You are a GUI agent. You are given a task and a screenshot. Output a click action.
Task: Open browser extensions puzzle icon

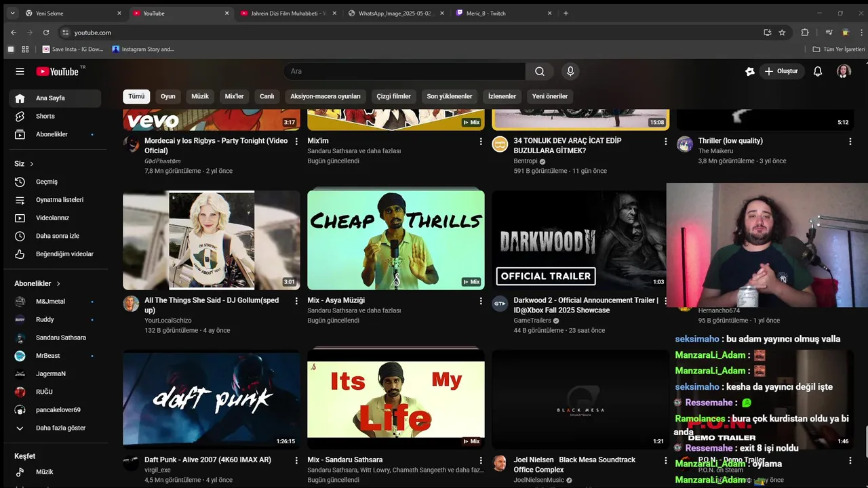point(805,32)
